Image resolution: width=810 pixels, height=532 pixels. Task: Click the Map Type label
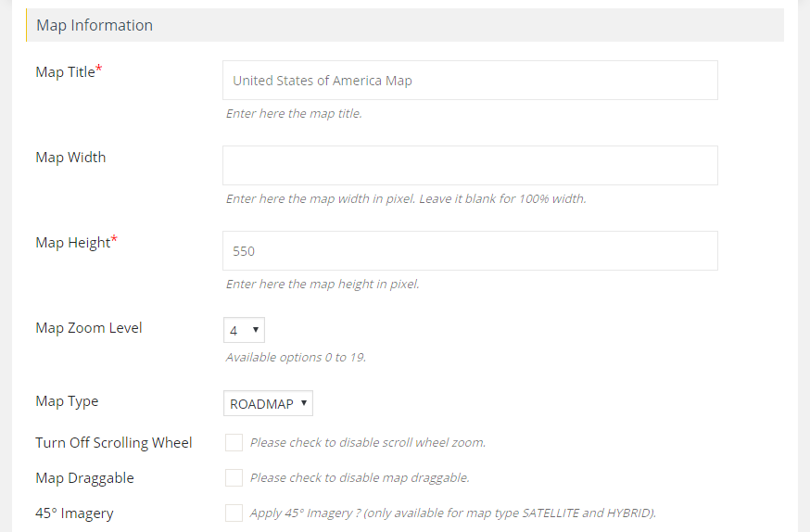[x=67, y=401]
